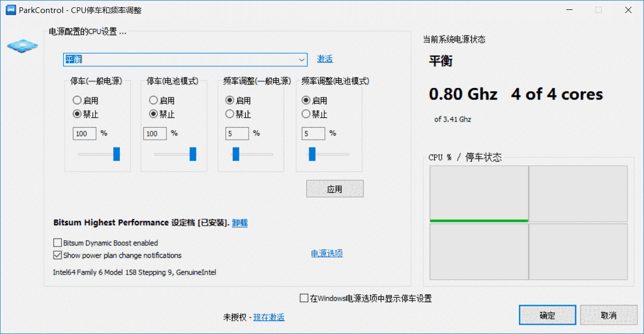This screenshot has width=644, height=334.
Task: Click the ParkControl title bar app icon
Action: click(10, 10)
